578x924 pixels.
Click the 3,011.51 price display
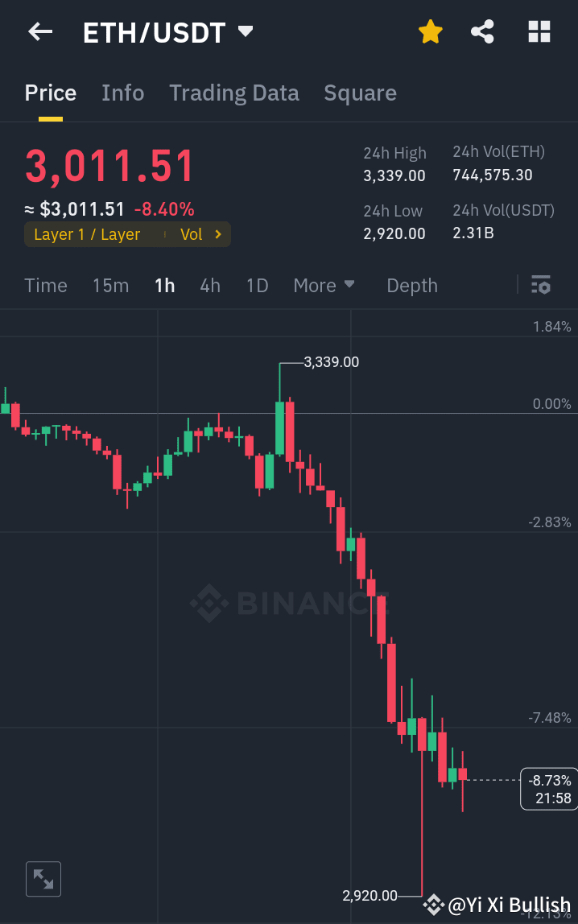[109, 165]
